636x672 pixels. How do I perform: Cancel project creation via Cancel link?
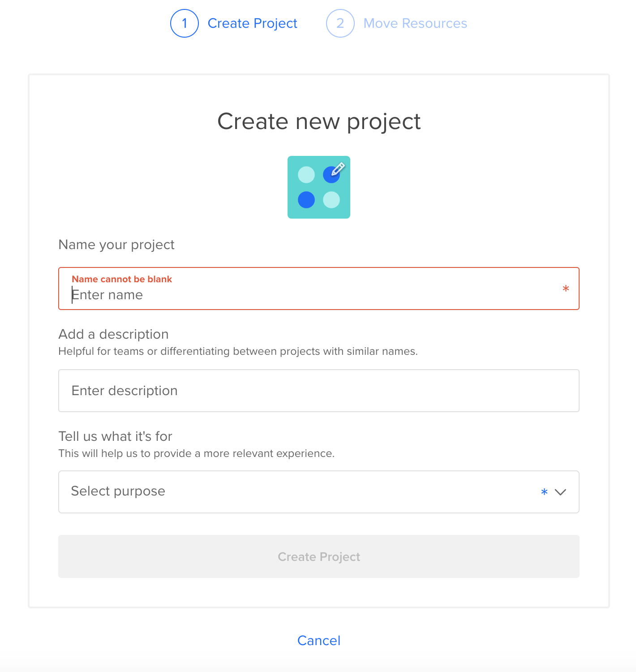pyautogui.click(x=319, y=641)
